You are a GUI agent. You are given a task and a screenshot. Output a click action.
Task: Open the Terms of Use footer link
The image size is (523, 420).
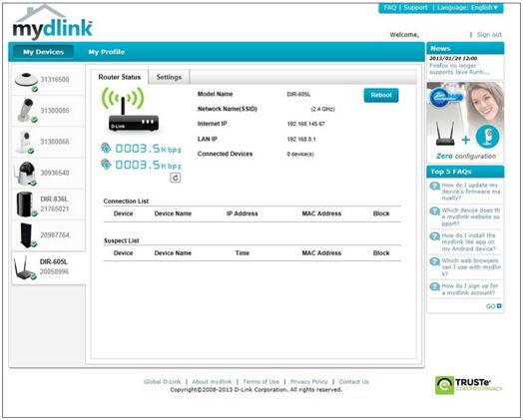(261, 382)
